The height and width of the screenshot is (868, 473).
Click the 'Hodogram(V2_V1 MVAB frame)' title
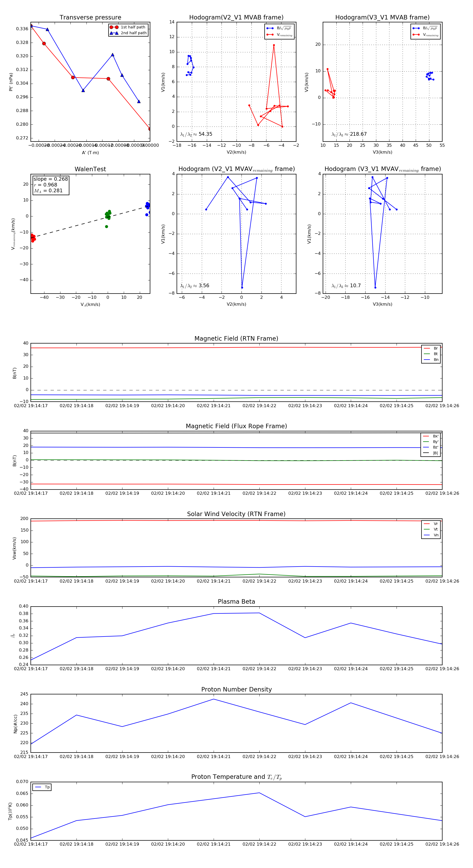tap(236, 18)
